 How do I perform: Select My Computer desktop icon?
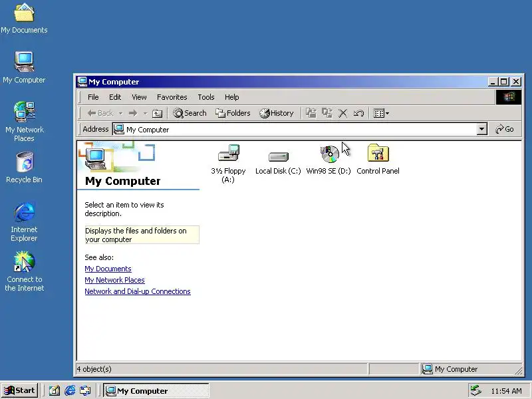pyautogui.click(x=24, y=67)
